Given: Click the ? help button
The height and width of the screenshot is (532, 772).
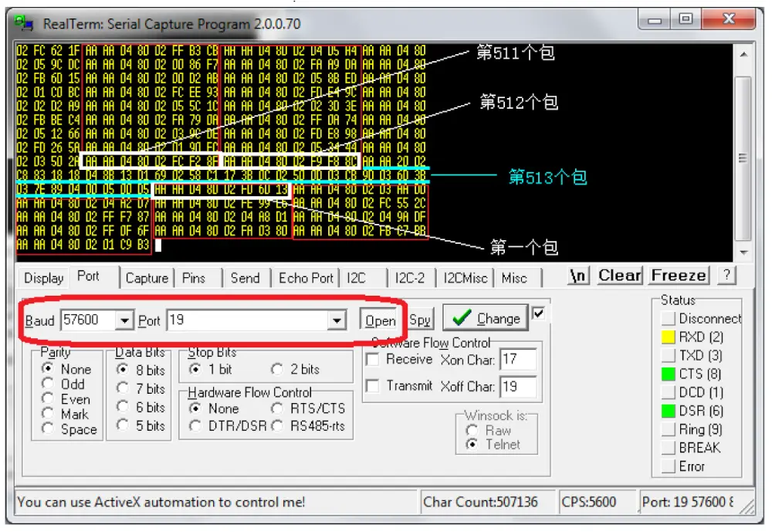Looking at the screenshot, I should [726, 275].
